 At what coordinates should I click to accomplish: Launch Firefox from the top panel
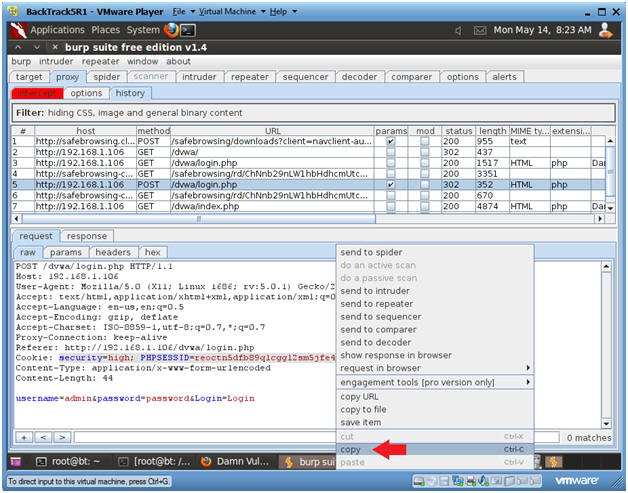click(171, 30)
